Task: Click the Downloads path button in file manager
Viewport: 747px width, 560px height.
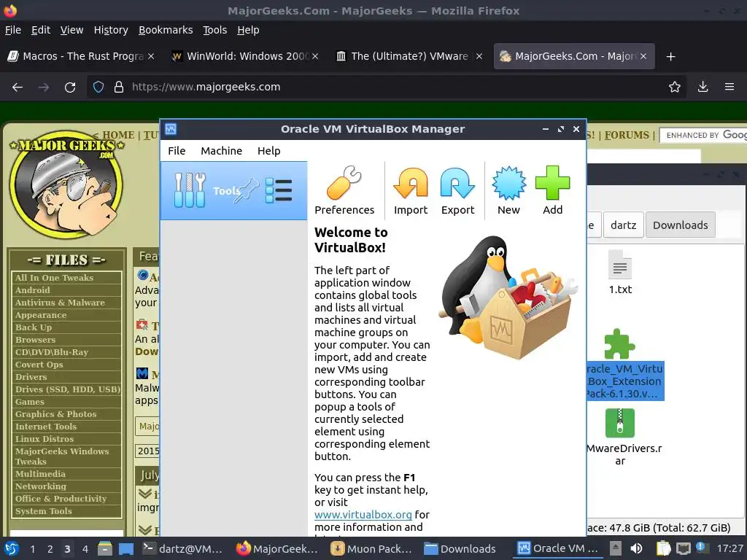Action: 680,225
